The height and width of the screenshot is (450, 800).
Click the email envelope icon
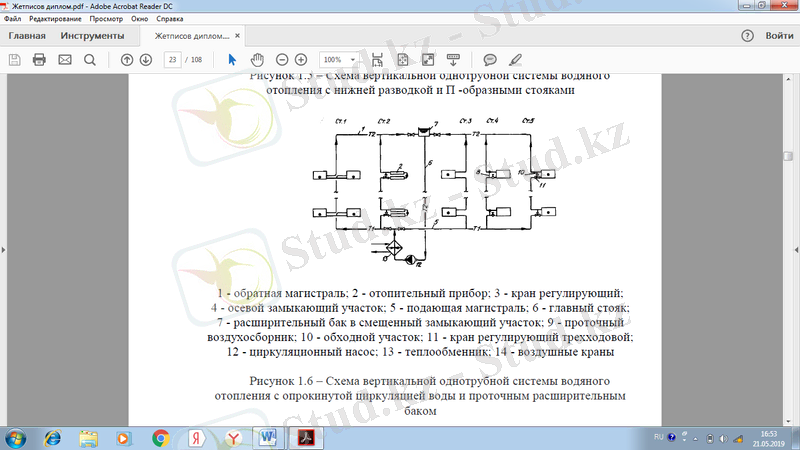coord(65,60)
